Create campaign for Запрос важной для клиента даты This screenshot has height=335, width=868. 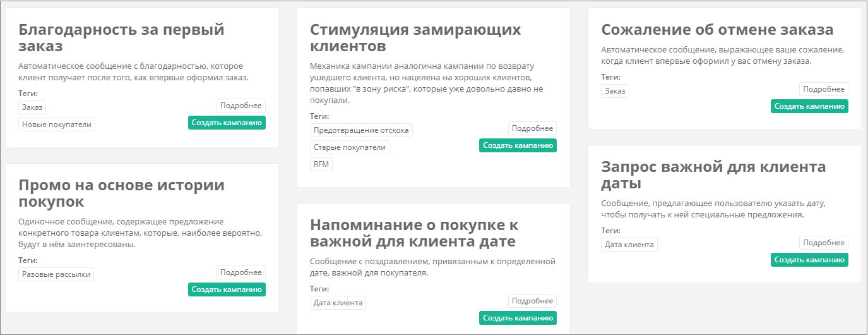[x=809, y=260]
